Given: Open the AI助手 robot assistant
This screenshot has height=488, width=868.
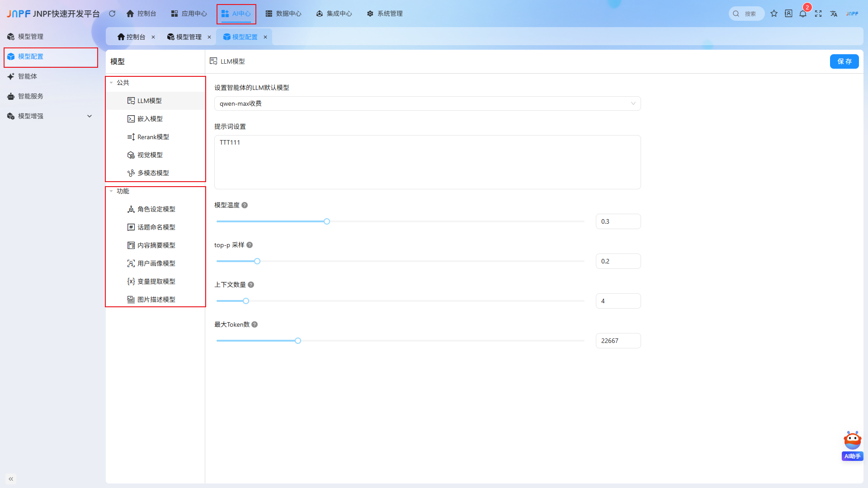Looking at the screenshot, I should [853, 446].
